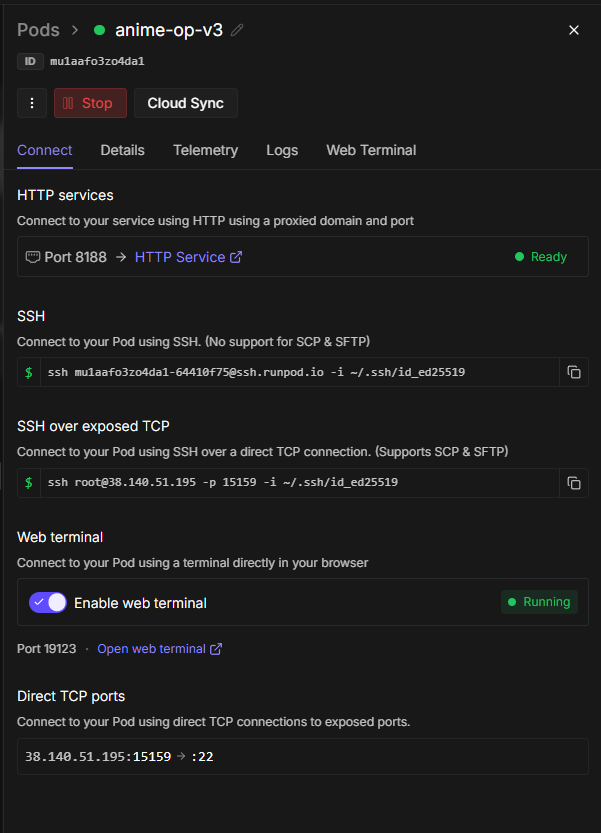Go to the Web Terminal tab
This screenshot has height=833, width=601.
coord(371,150)
